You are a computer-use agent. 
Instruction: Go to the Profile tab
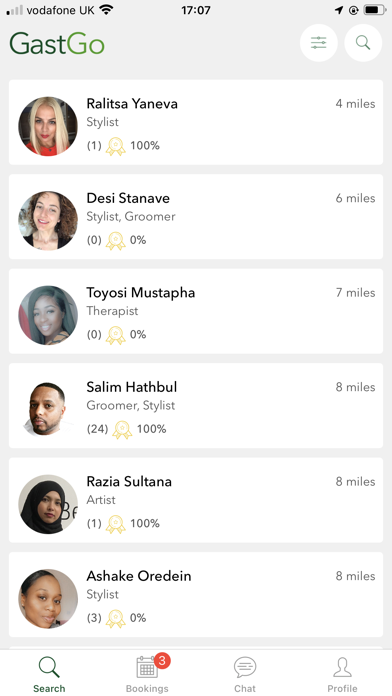[342, 675]
